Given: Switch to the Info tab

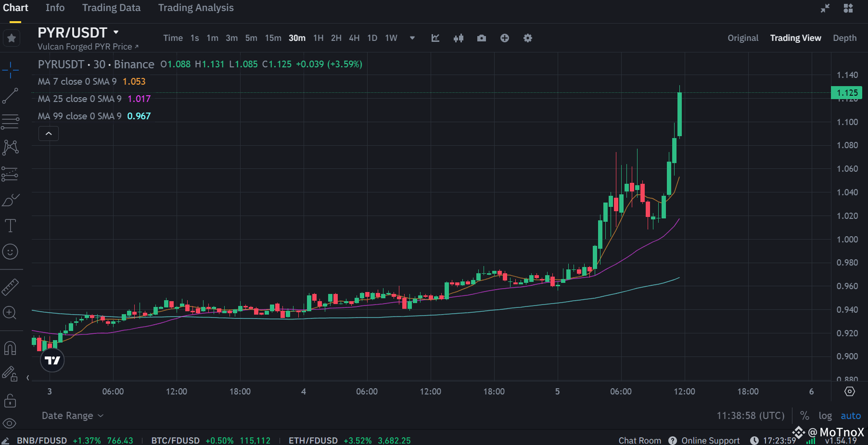Looking at the screenshot, I should pyautogui.click(x=55, y=8).
